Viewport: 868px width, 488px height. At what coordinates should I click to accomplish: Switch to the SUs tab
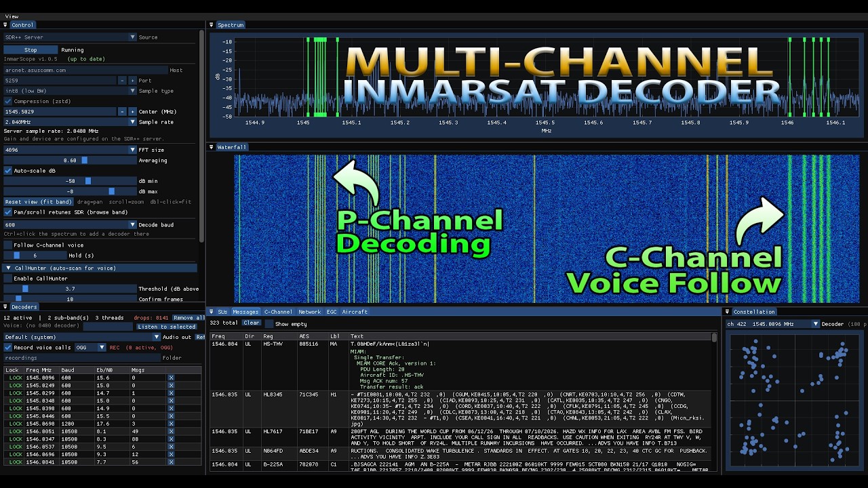[x=222, y=312]
